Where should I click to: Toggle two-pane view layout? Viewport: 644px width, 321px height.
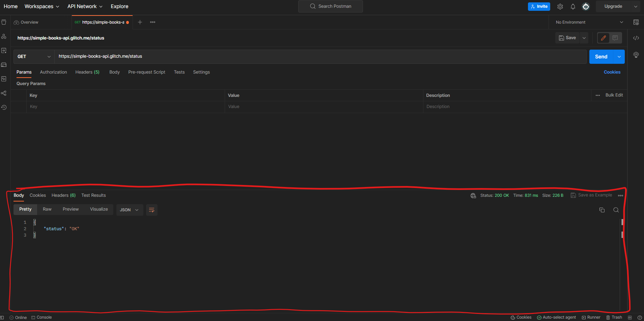coord(630,317)
